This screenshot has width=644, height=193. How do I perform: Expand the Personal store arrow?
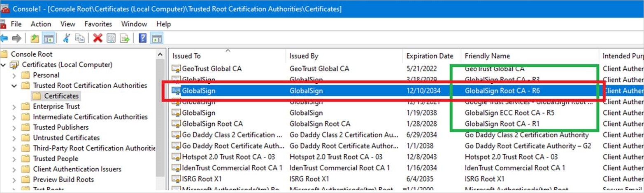click(x=15, y=75)
